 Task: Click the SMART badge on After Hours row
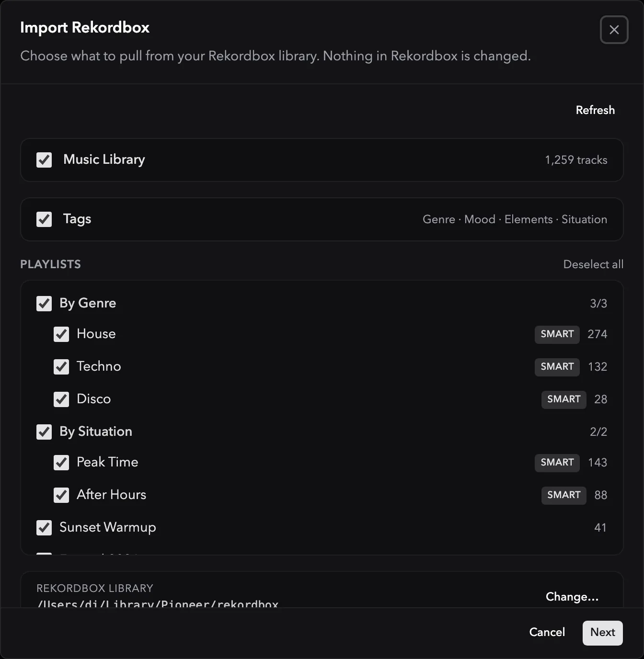tap(564, 495)
